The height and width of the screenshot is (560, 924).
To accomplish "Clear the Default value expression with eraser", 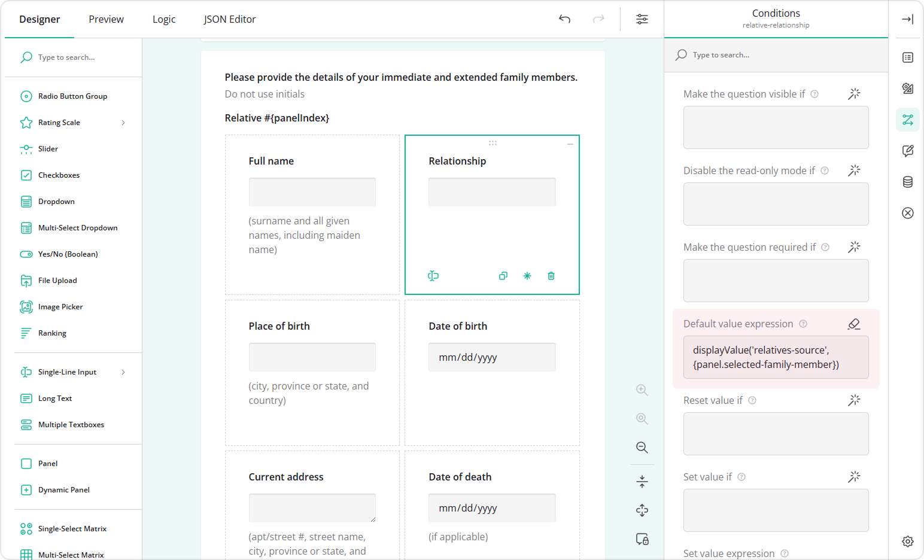I will point(854,324).
